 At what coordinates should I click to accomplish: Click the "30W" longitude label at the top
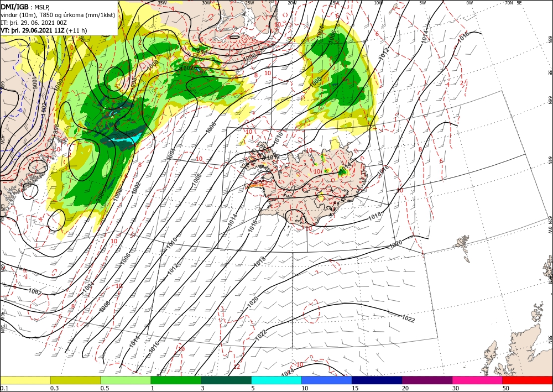click(206, 3)
